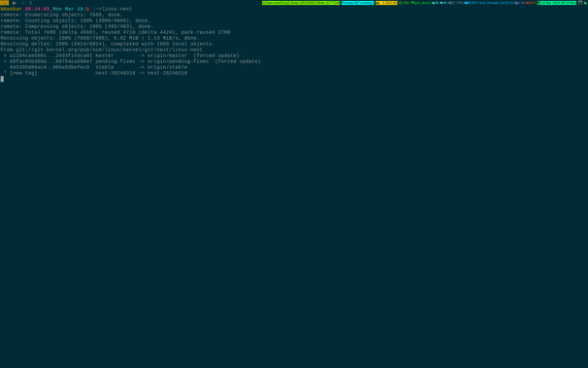Click the prompt text 'linux-next'

coord(116,9)
